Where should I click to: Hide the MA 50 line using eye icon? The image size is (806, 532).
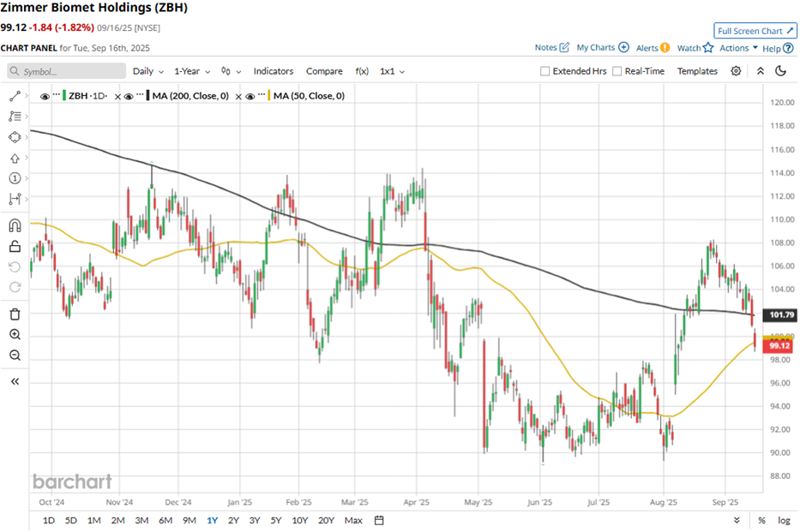pyautogui.click(x=250, y=97)
